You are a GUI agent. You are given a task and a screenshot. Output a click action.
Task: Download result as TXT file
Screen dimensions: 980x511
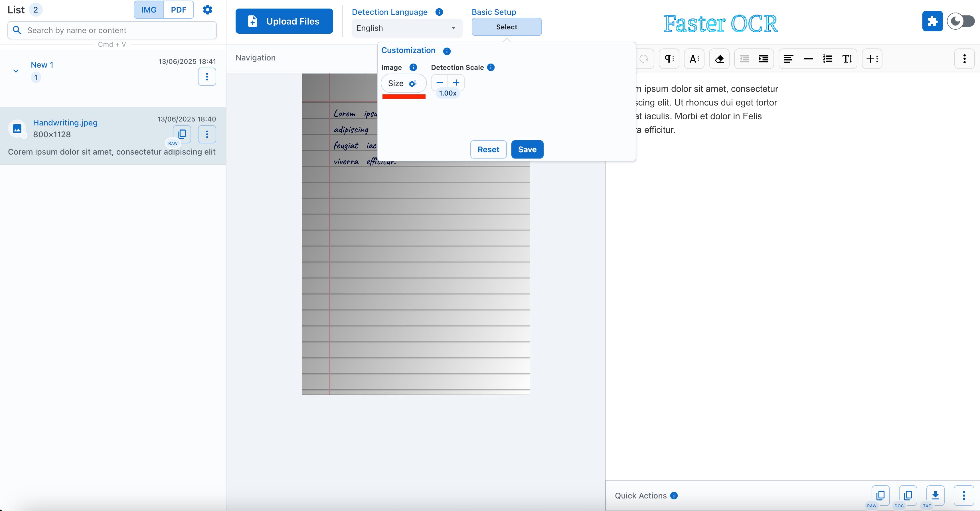[x=935, y=495]
